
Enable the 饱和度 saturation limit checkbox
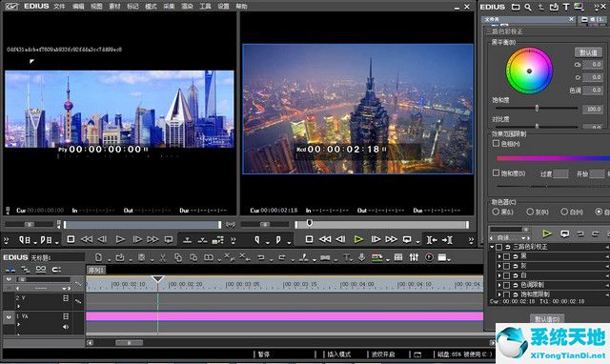(496, 173)
